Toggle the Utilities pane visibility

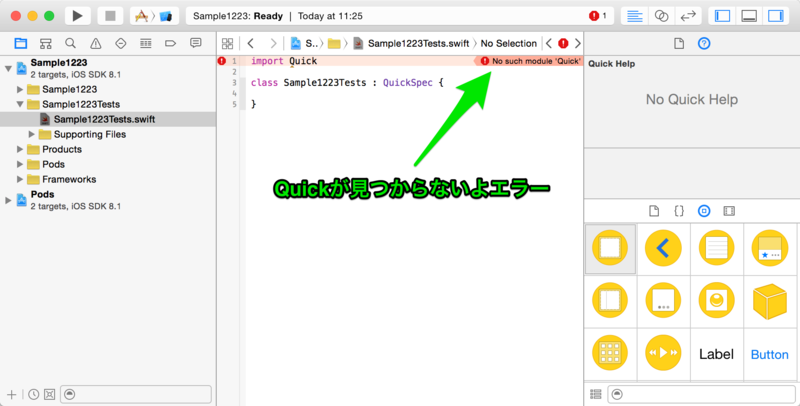(x=776, y=16)
